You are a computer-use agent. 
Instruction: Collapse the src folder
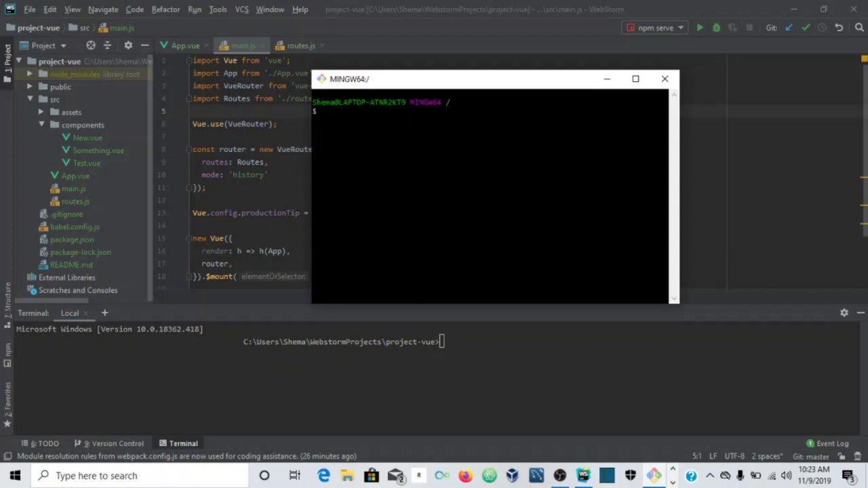(30, 99)
